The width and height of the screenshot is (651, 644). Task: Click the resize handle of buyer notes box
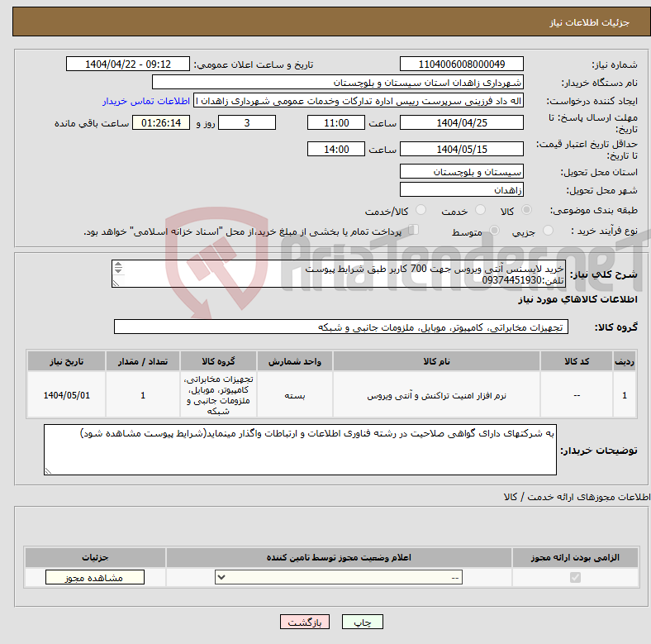pos(48,470)
